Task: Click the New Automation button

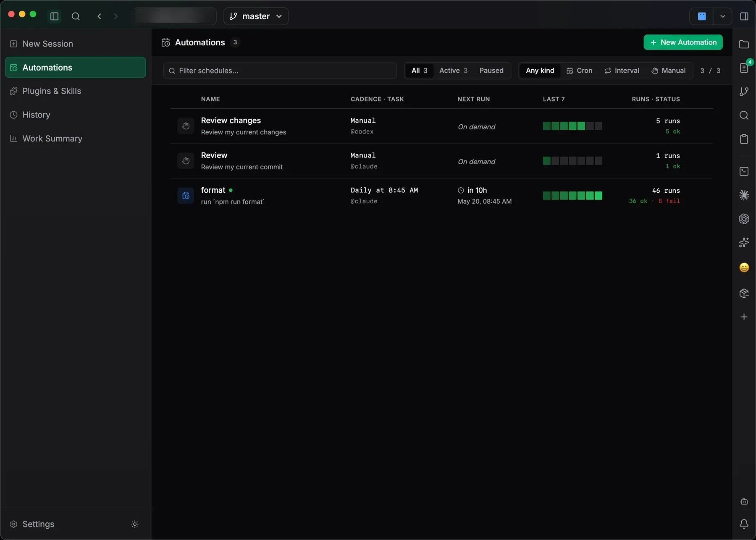Action: click(683, 42)
